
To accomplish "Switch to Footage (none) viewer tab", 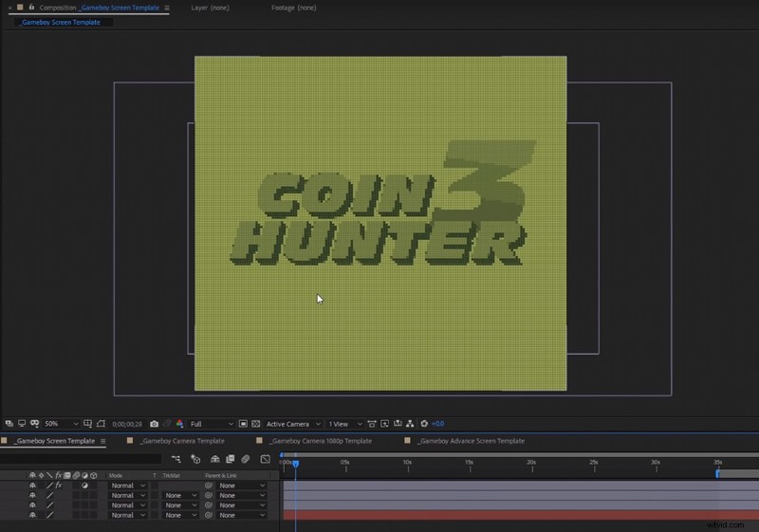I will click(x=294, y=8).
